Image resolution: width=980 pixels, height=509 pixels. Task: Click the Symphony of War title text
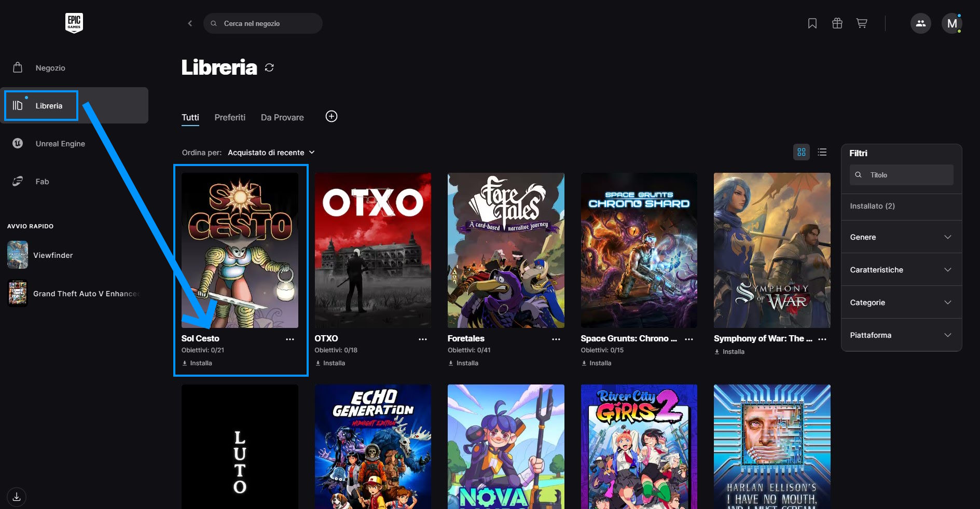[x=763, y=338]
